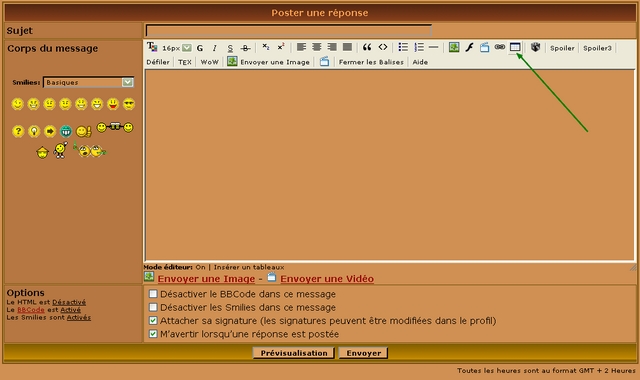Align message text to the right
This screenshot has width=640, height=380.
(332, 47)
